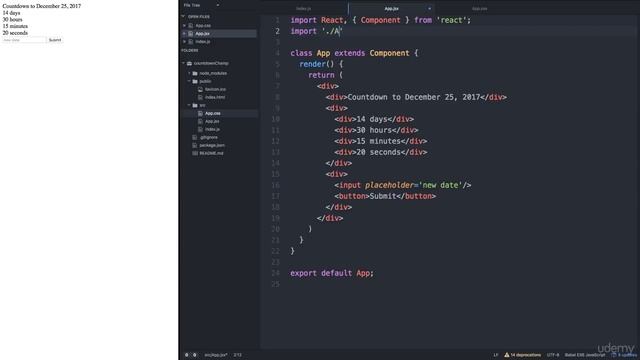This screenshot has height=360, width=640.
Task: Click the '14 days' text in browser
Action: 11,13
